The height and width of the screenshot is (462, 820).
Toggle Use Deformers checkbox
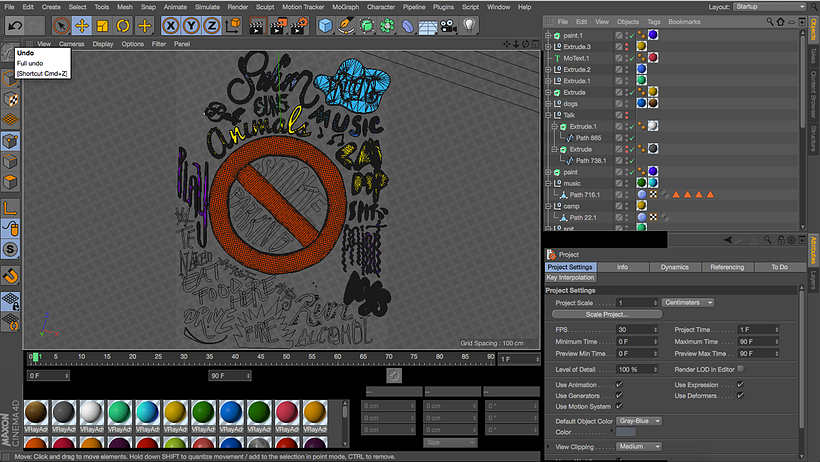741,396
